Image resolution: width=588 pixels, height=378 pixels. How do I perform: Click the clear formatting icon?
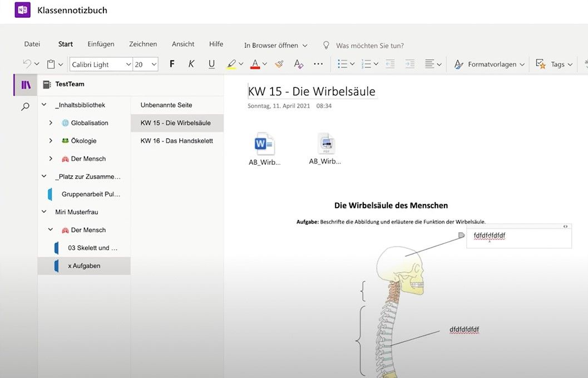pos(299,64)
